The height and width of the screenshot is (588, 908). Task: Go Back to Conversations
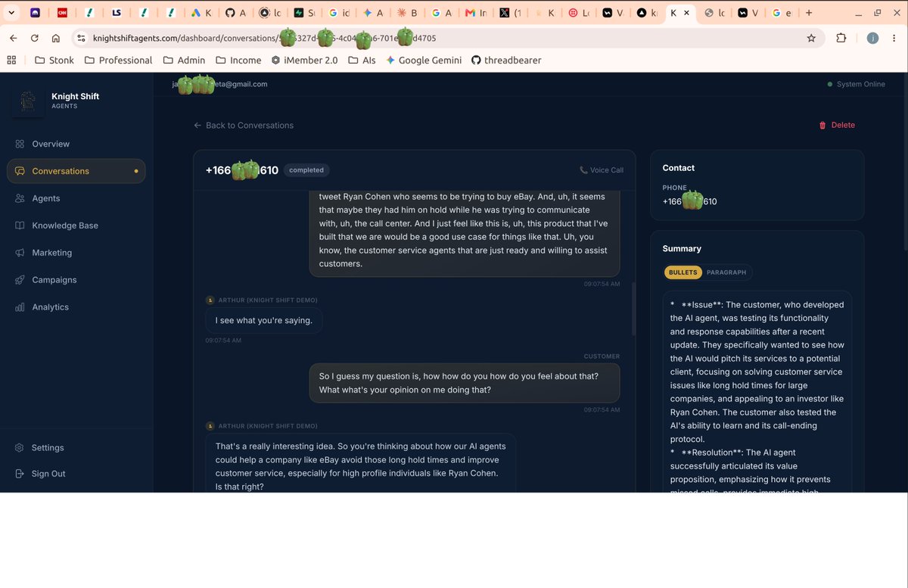point(244,126)
